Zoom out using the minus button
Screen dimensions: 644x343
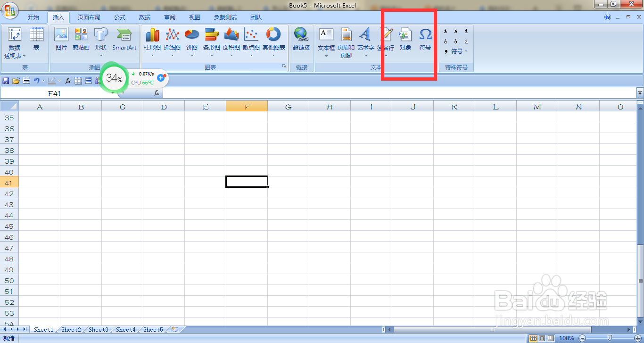[582, 338]
